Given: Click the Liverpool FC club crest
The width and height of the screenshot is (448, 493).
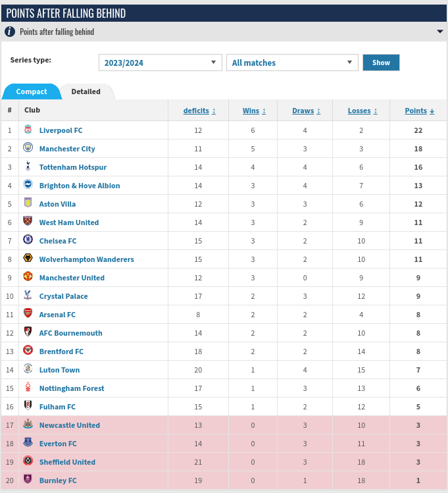Looking at the screenshot, I should click(x=28, y=130).
